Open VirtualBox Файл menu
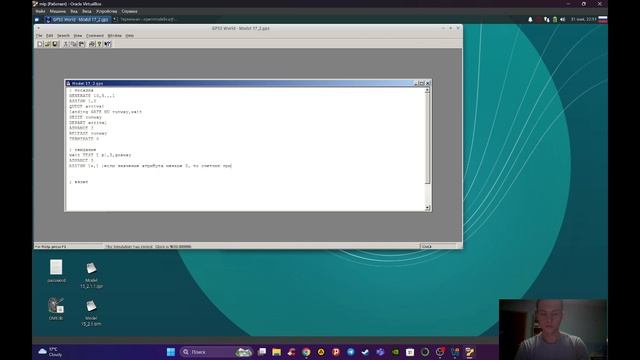 40,11
